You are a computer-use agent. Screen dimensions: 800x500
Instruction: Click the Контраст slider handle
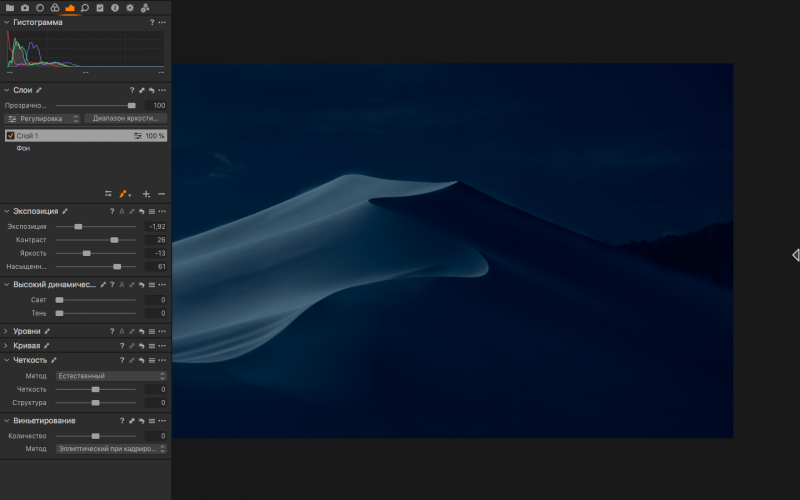114,240
